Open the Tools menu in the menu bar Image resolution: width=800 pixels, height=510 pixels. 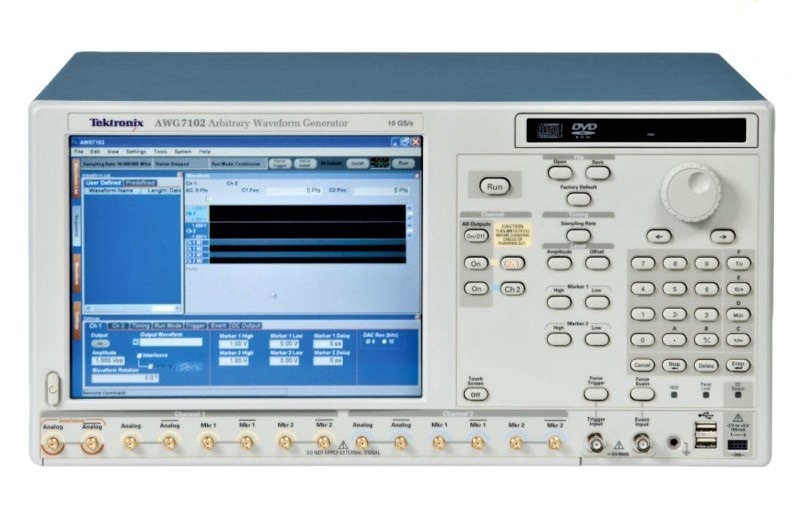point(159,151)
